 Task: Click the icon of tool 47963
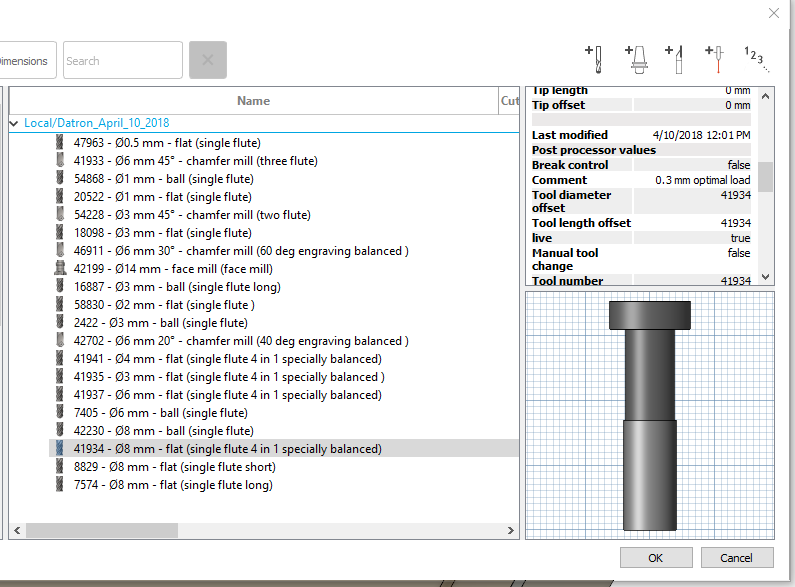pos(60,142)
